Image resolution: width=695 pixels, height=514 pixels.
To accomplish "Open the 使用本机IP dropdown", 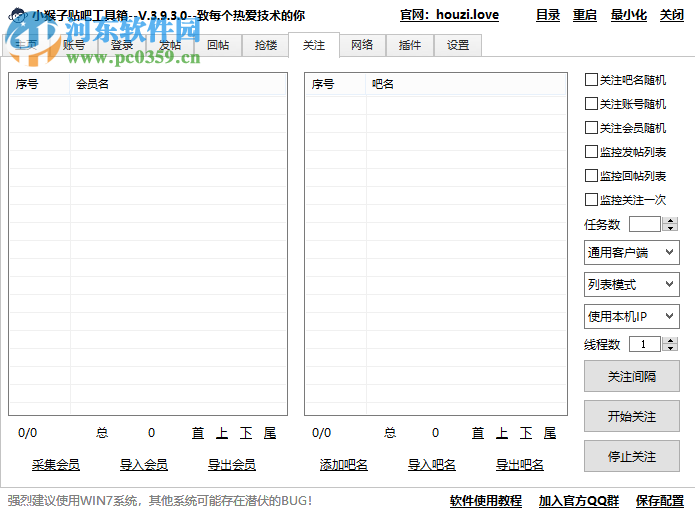I will pyautogui.click(x=632, y=316).
